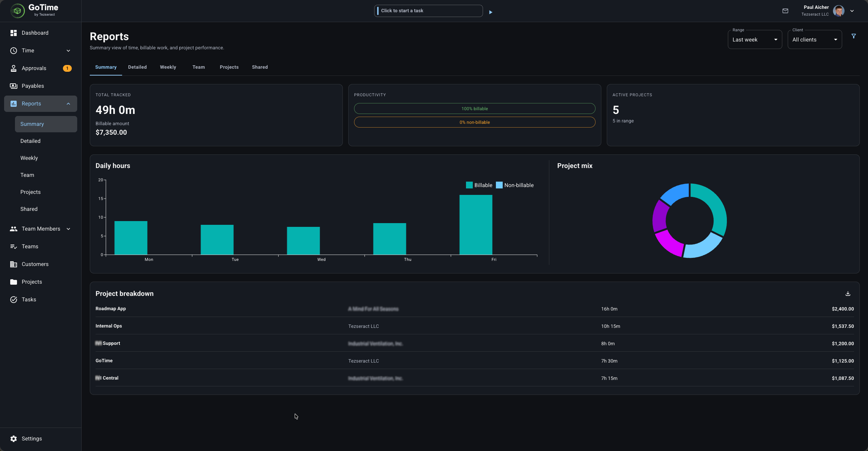The width and height of the screenshot is (868, 451).
Task: Open the mail envelope icon
Action: (785, 11)
